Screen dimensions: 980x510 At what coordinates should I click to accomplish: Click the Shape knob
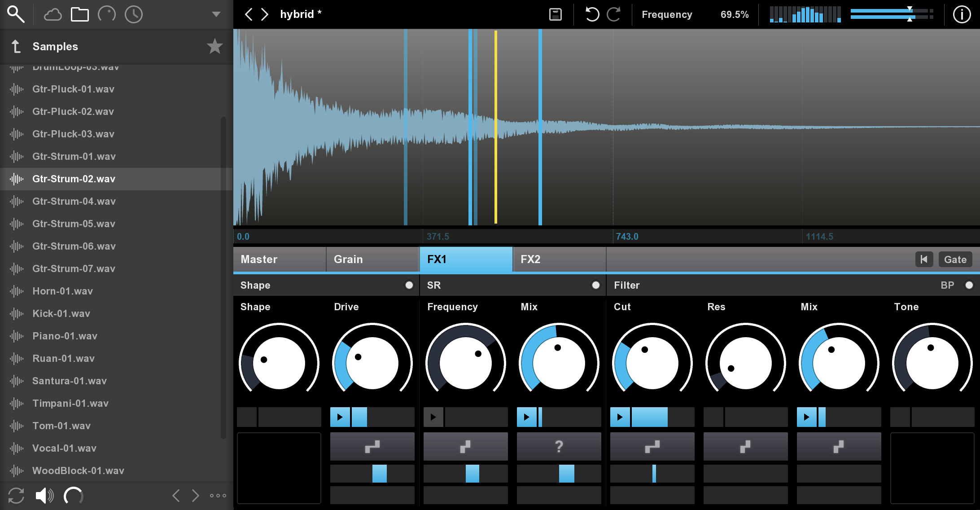click(279, 363)
